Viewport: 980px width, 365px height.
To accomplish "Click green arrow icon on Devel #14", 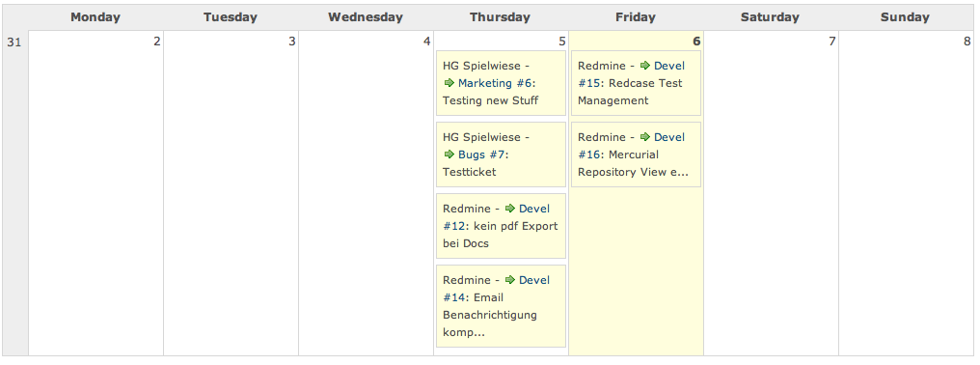I will [510, 279].
